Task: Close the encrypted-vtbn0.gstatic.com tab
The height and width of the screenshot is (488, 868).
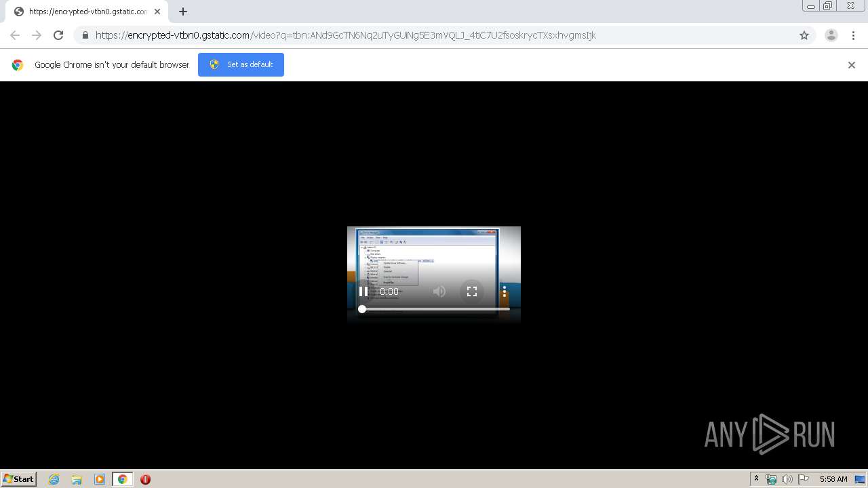Action: (x=157, y=12)
